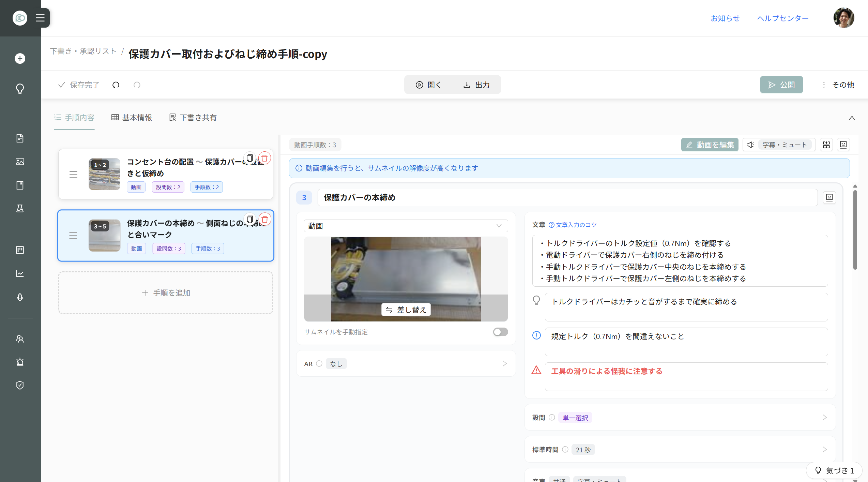Click 手順を追加 add step area
Screen dimensions: 868x482
pos(166,293)
